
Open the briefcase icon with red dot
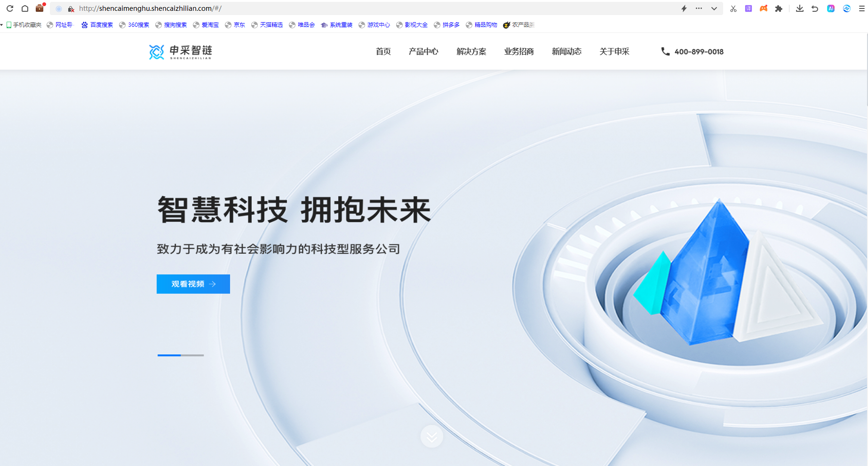click(40, 8)
